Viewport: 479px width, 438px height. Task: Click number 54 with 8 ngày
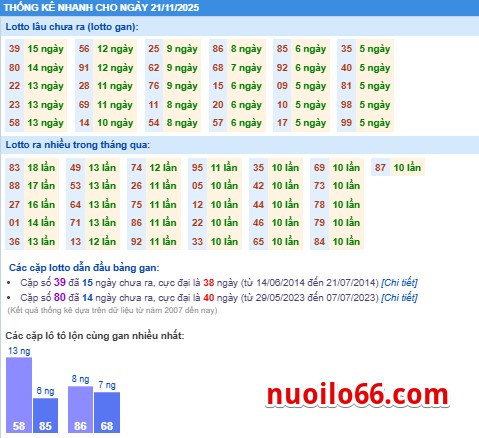coord(154,123)
